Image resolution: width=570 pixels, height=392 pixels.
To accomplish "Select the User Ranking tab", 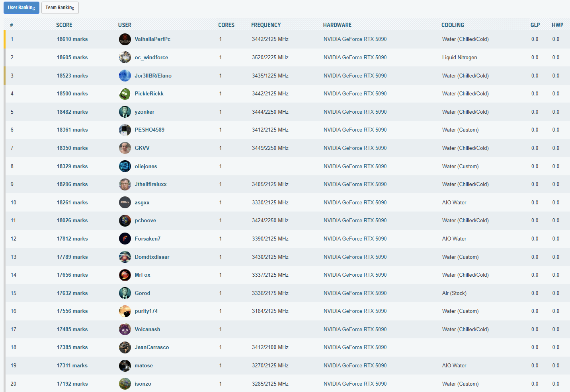I will coord(21,8).
